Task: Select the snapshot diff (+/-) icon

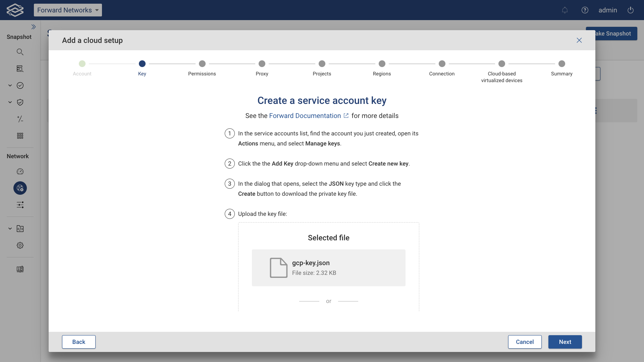Action: 20,119
